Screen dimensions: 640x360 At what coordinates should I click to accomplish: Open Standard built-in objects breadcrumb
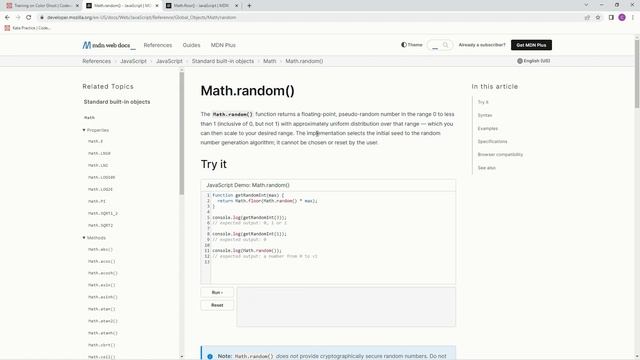(223, 61)
